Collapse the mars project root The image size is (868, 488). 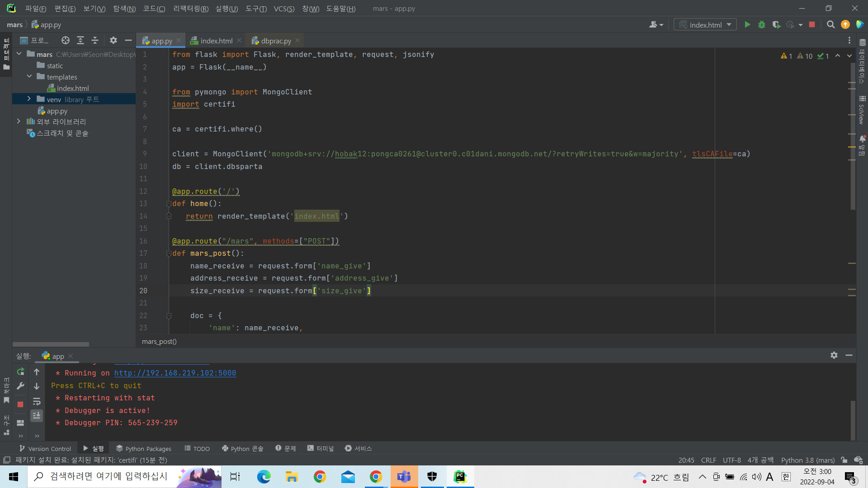tap(19, 54)
